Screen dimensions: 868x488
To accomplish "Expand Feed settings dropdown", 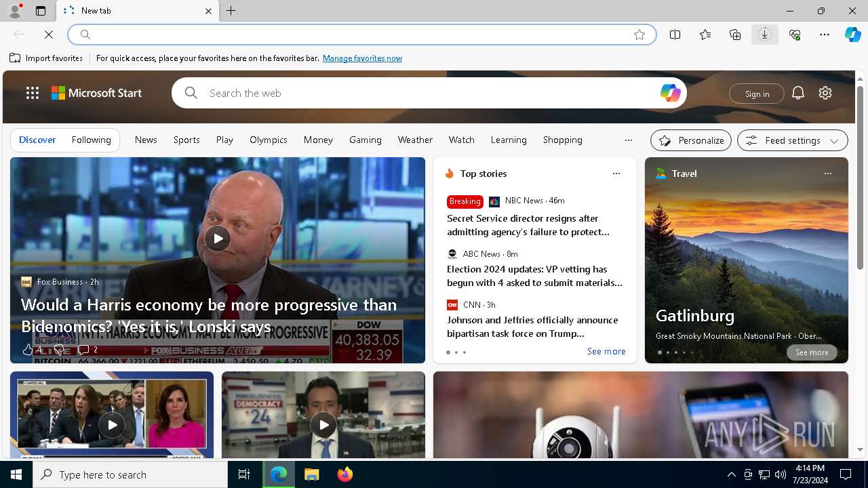I will (x=792, y=140).
